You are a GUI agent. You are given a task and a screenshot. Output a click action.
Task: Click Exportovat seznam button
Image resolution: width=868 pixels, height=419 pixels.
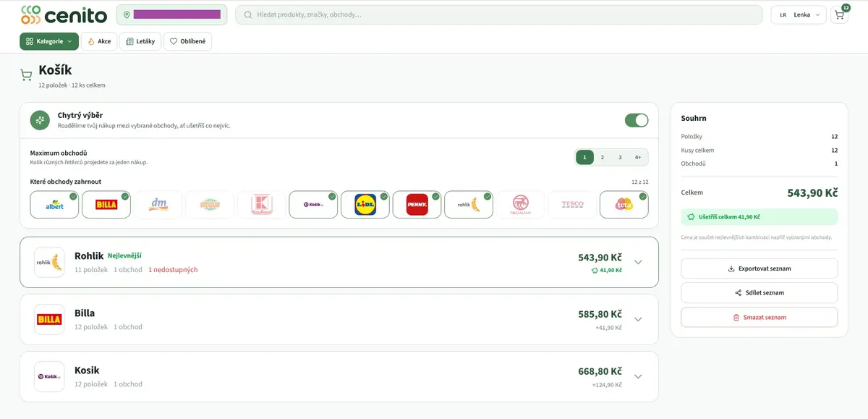tap(759, 268)
